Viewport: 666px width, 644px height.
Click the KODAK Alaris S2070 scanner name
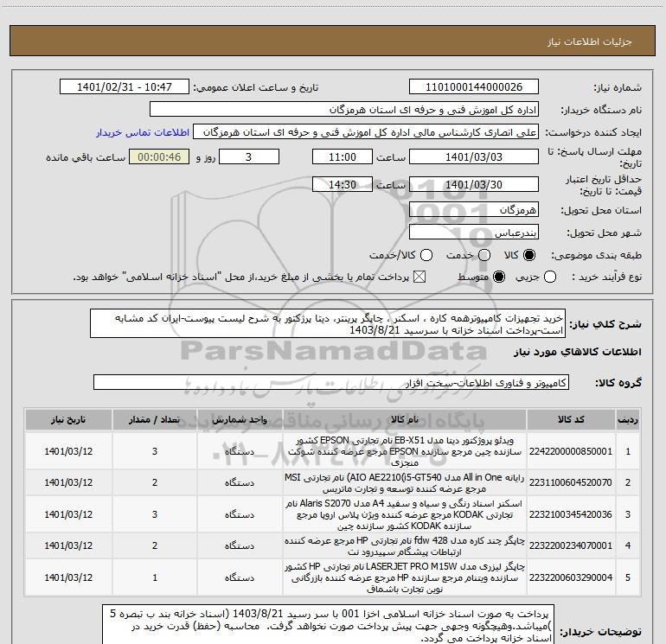click(x=405, y=514)
